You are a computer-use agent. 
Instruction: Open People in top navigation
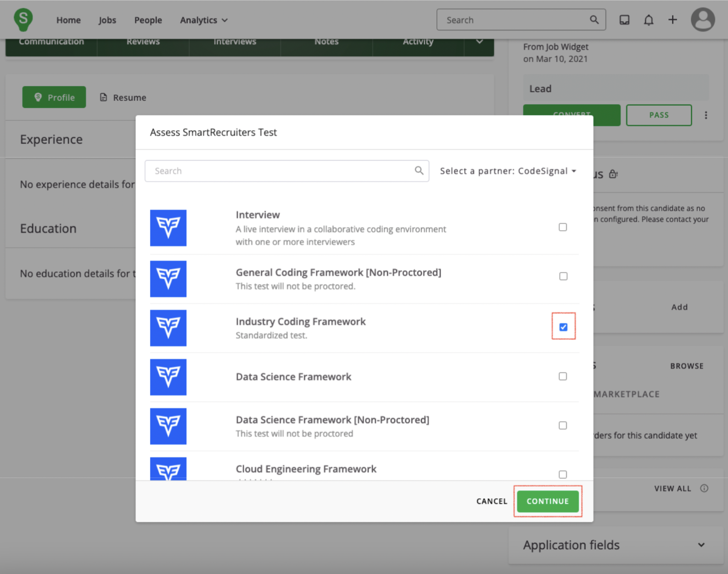[148, 20]
